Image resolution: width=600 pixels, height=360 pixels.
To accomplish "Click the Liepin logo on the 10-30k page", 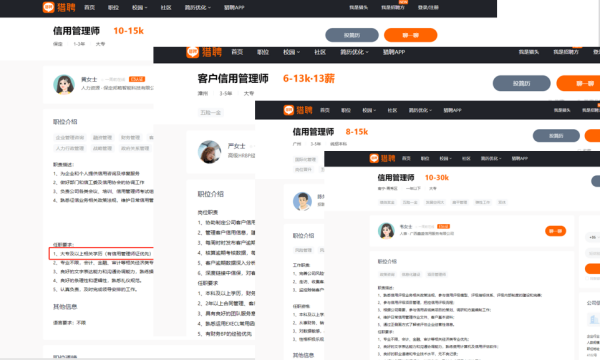I will tap(382, 158).
